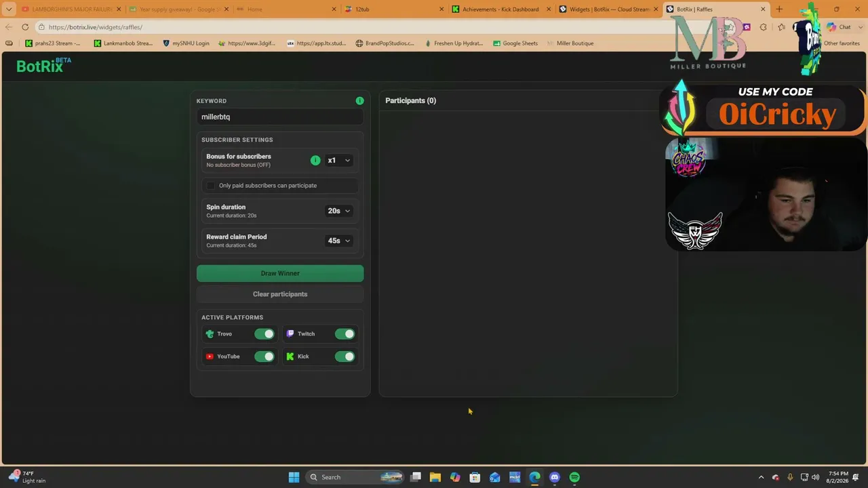Expand the Reward claim Period 45s dropdown

[338, 241]
